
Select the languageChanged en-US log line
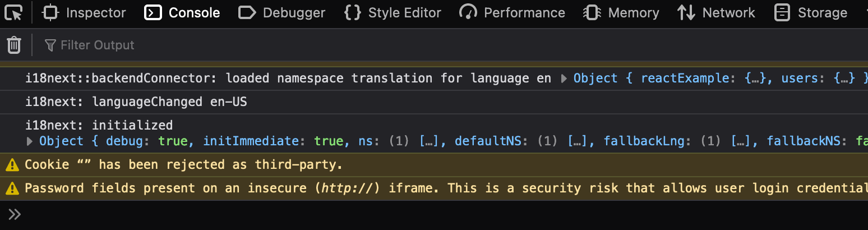coord(136,102)
